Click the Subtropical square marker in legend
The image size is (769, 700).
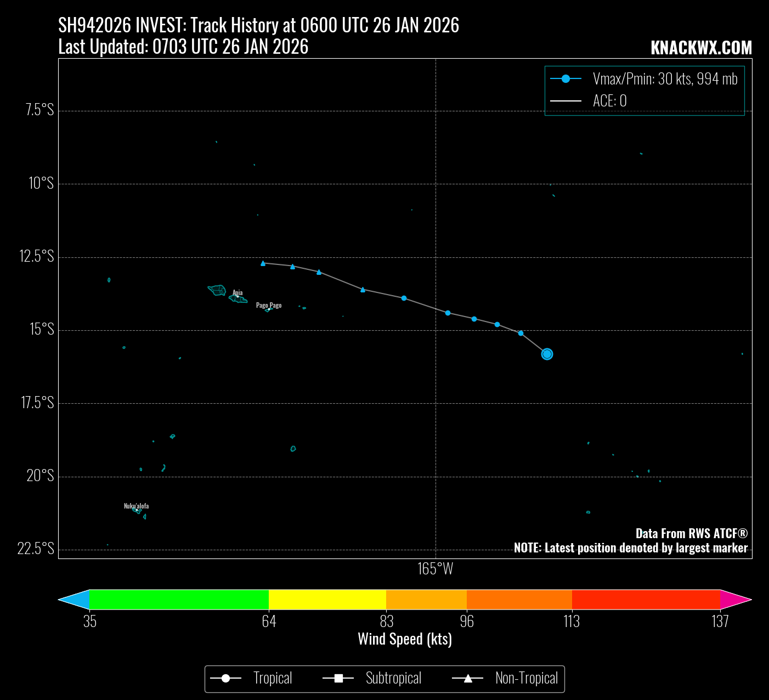click(338, 679)
